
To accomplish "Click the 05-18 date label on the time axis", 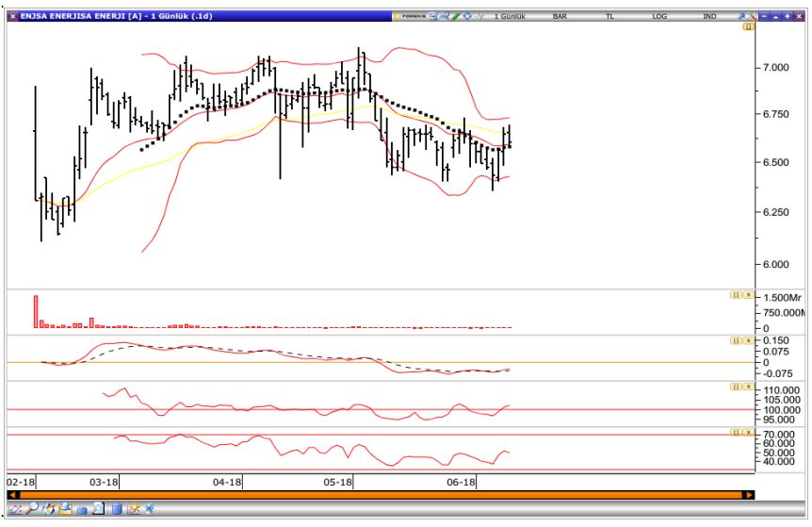I will [x=337, y=482].
